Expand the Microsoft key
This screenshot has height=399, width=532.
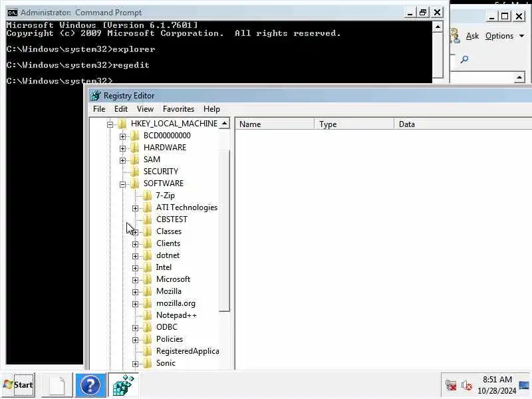coord(135,280)
